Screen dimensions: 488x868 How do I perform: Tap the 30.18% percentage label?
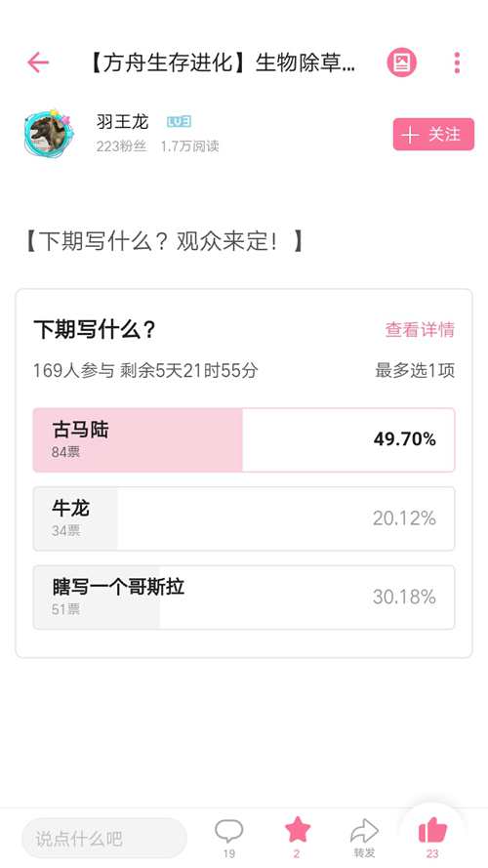[404, 597]
